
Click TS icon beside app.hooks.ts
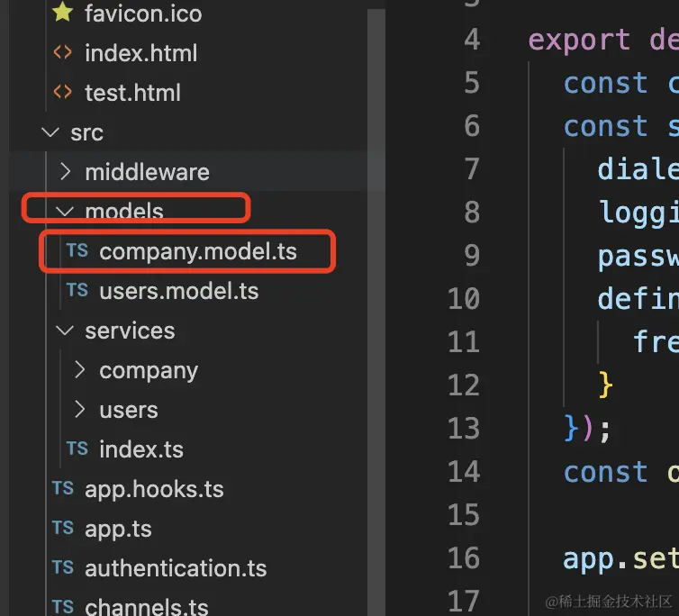[x=63, y=489]
